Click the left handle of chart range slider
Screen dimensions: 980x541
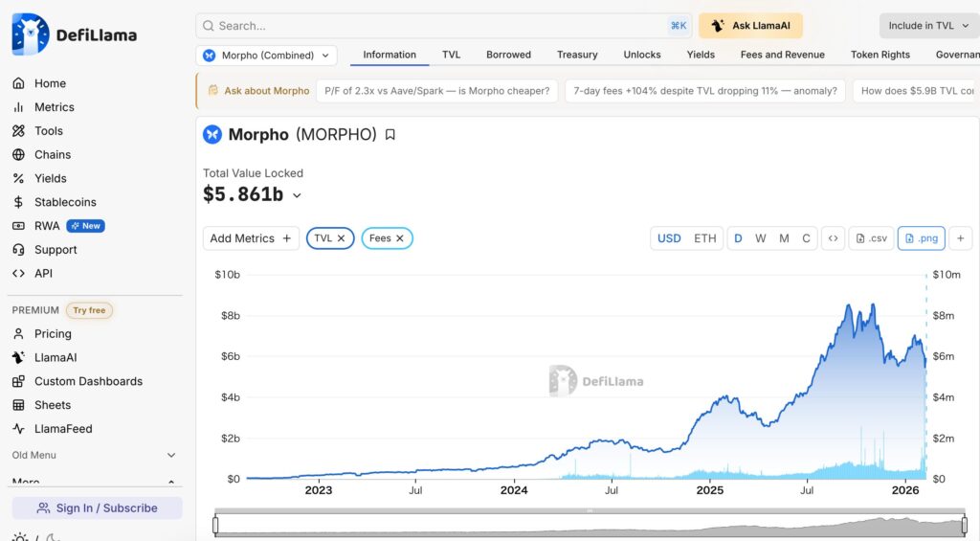click(215, 526)
